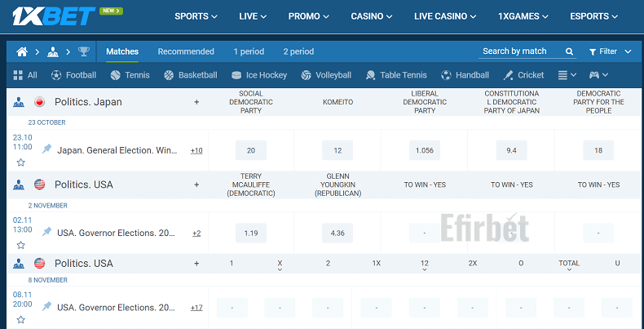Bet on Terry McAuliffe odds 1.19
644x329 pixels.
tap(251, 233)
